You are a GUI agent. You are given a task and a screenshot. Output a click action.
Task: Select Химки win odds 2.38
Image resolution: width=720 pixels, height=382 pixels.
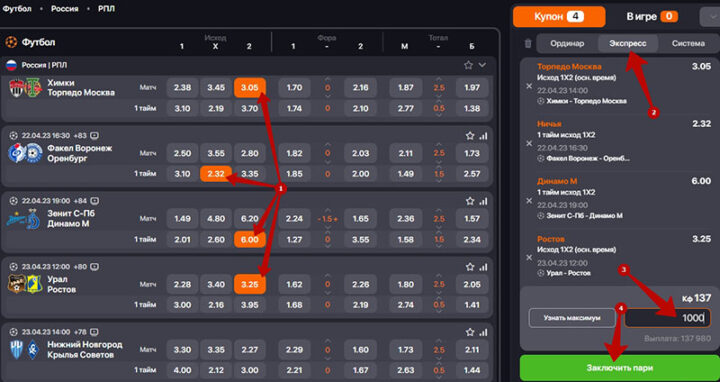[x=182, y=88]
